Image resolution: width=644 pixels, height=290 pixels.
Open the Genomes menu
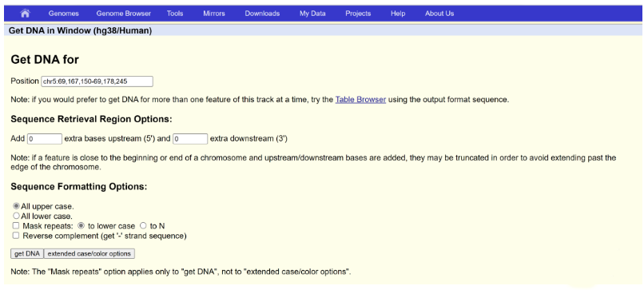pos(63,14)
